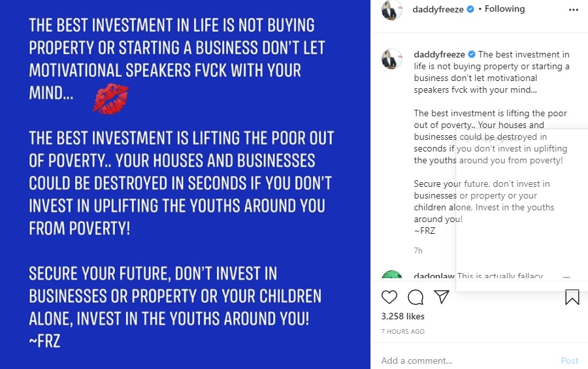
Task: Click the avatar beside the caption text
Action: pos(392,59)
